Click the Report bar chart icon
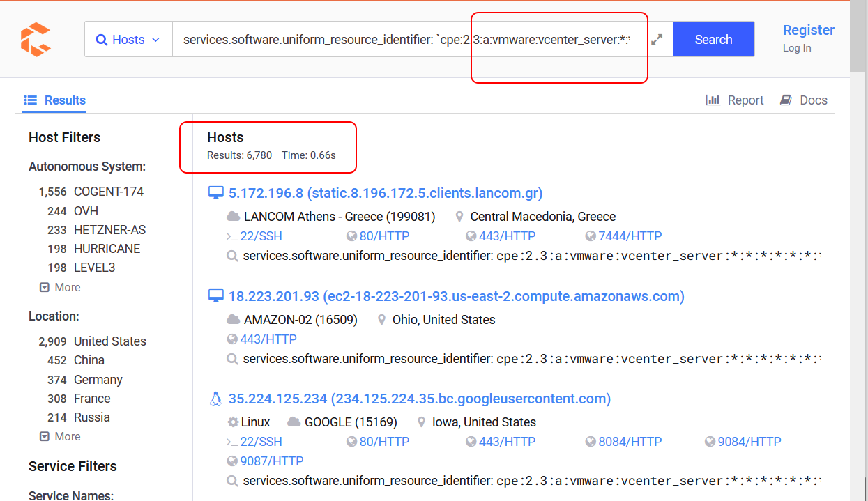This screenshot has width=868, height=501. 713,100
